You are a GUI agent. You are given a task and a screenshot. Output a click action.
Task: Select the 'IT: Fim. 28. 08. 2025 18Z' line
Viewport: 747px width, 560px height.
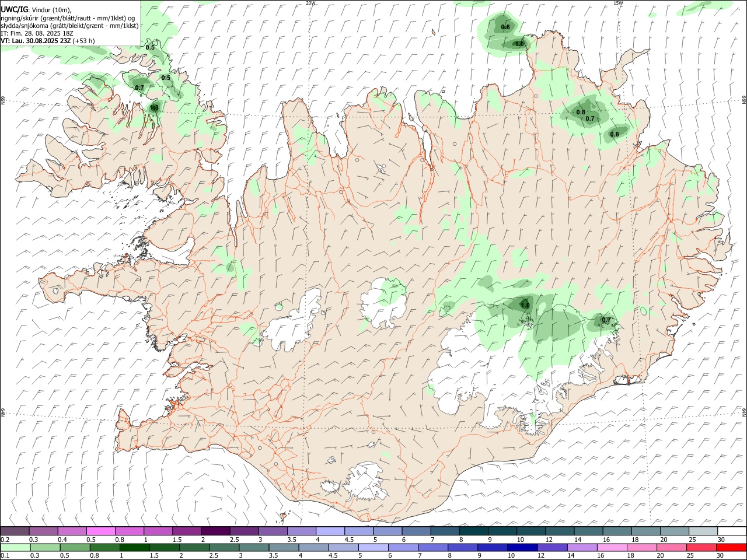pos(37,33)
